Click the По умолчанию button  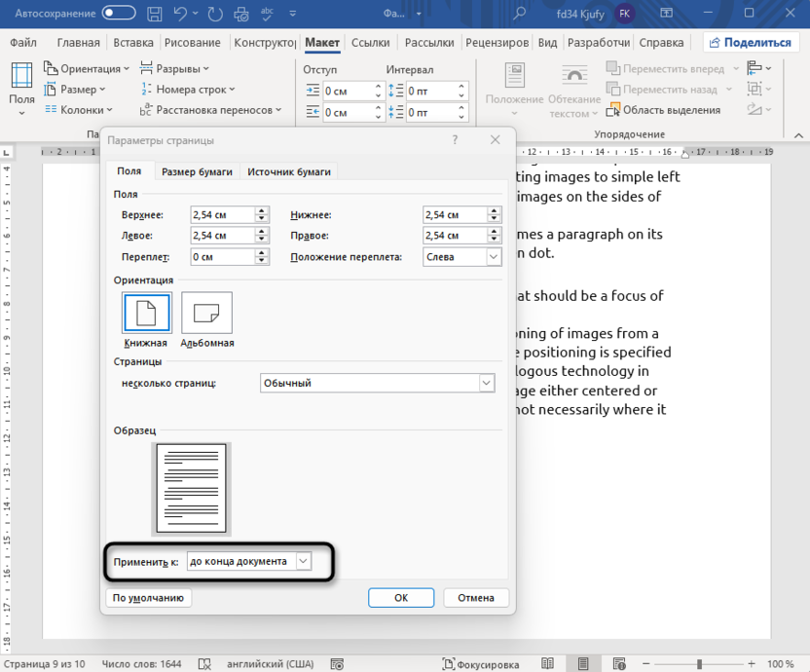[x=148, y=598]
